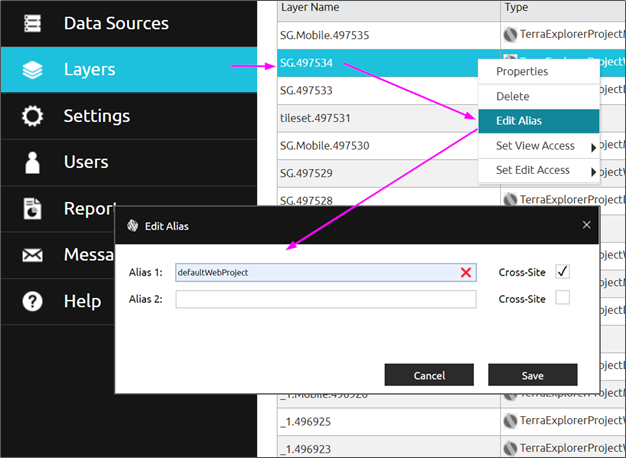Uncheck Cross-Site for Alias 1
626x458 pixels.
coord(563,272)
